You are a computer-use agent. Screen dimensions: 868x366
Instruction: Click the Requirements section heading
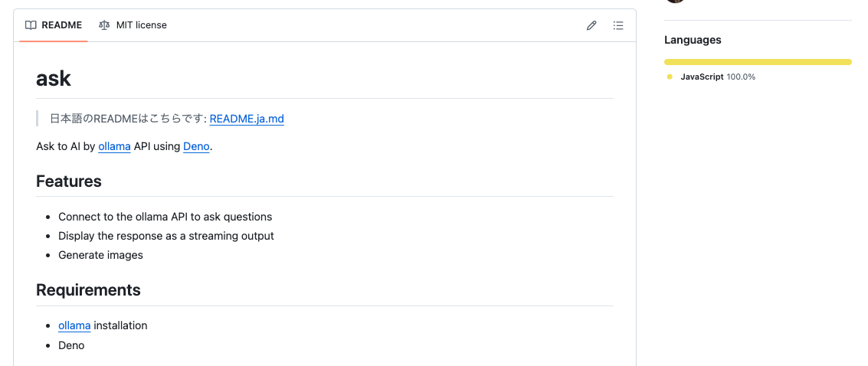[88, 290]
